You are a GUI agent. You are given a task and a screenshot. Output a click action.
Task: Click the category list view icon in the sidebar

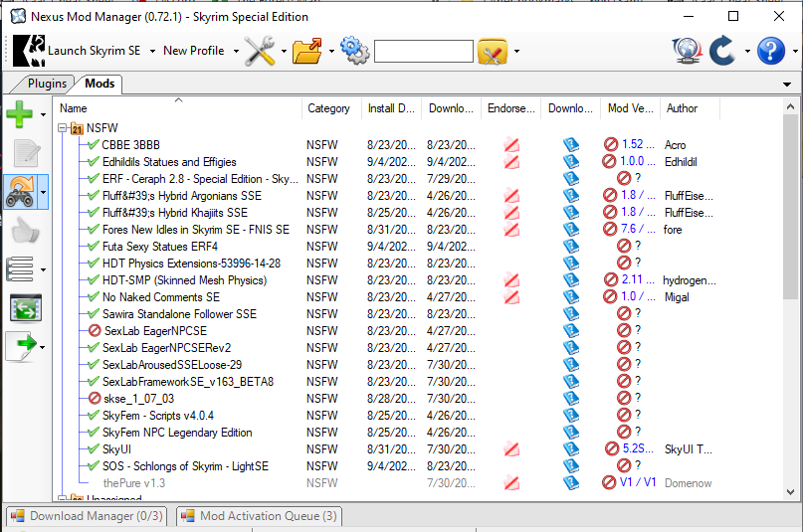tap(20, 269)
